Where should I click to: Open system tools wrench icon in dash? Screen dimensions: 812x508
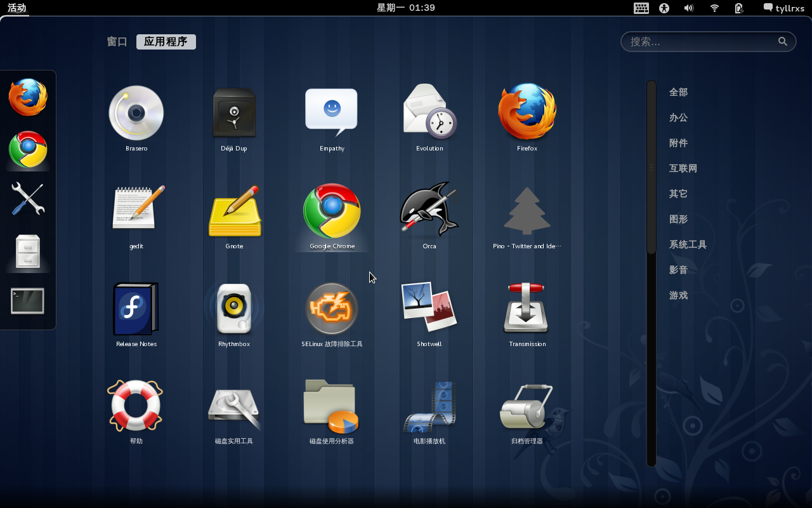[28, 198]
